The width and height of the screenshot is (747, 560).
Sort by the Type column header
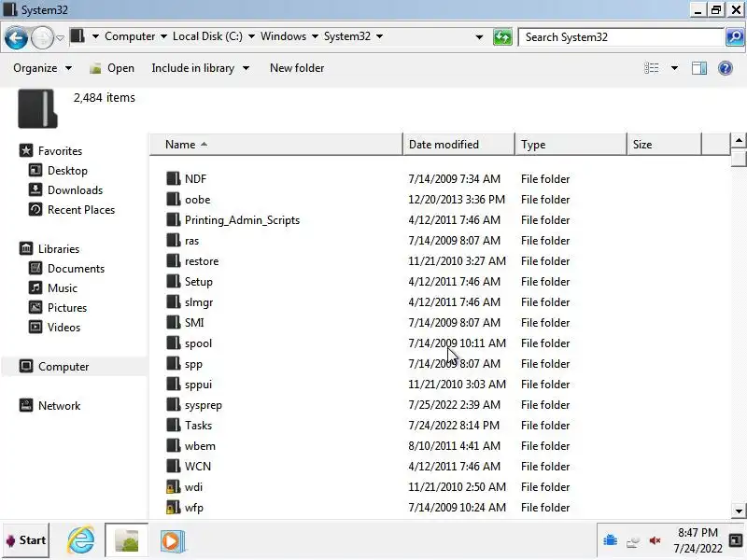pos(571,145)
